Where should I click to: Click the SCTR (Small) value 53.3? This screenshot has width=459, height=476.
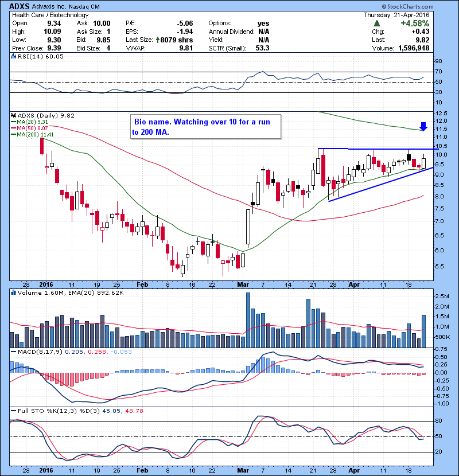pos(262,48)
